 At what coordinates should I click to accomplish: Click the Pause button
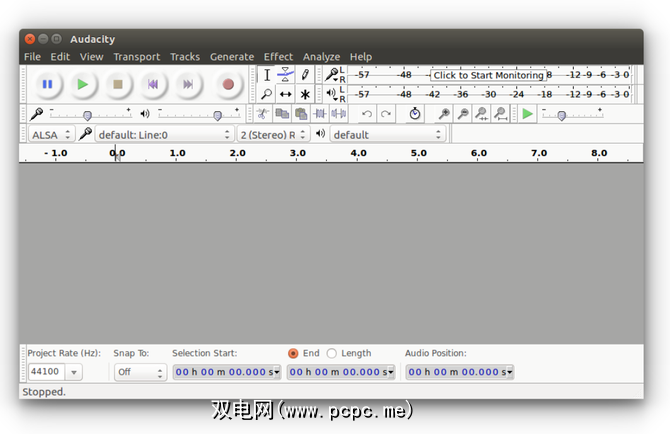47,85
